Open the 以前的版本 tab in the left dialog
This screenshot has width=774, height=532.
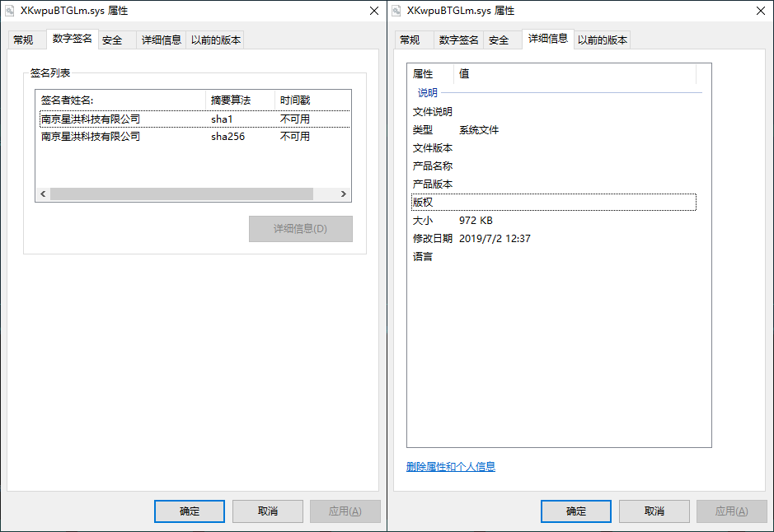pos(215,40)
